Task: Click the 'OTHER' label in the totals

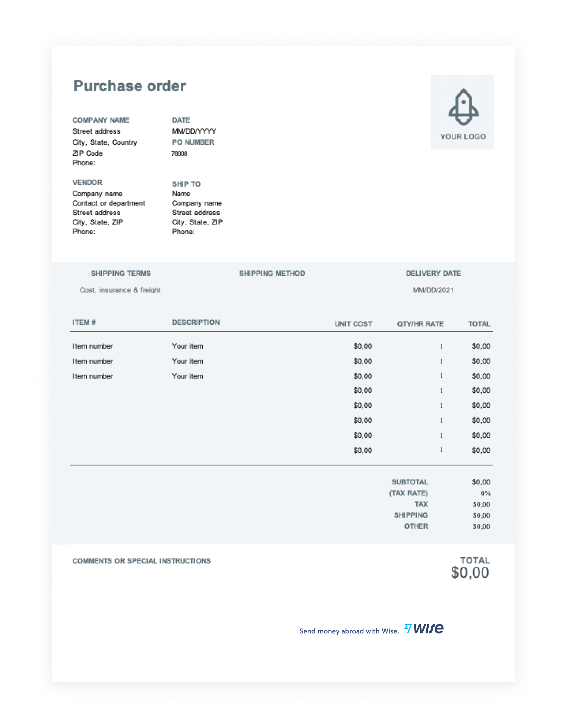Action: point(416,526)
